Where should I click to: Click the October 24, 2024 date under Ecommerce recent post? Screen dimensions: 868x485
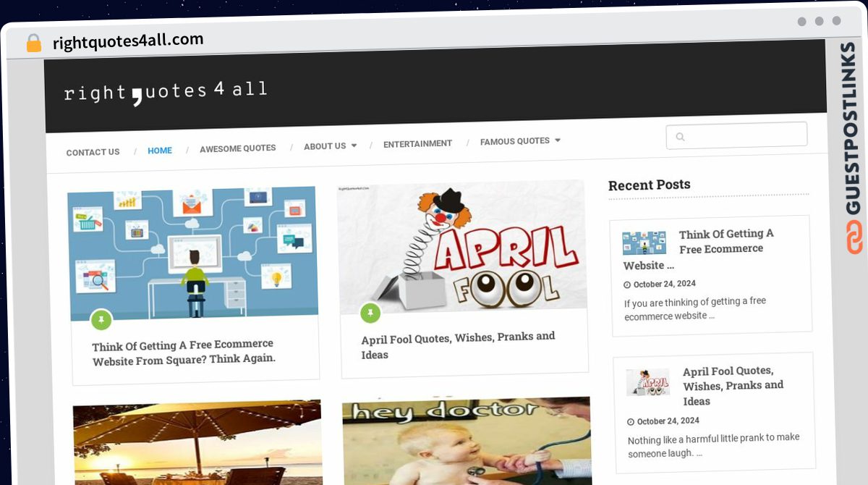(665, 284)
